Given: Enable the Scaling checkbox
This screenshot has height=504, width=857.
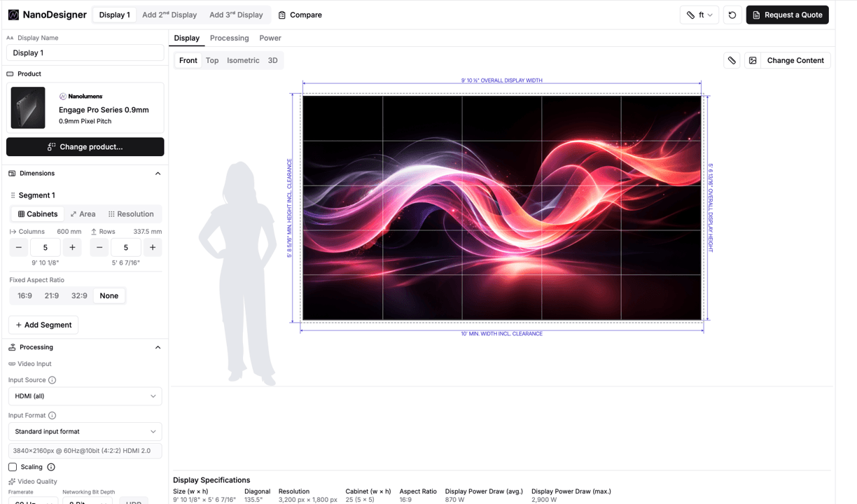Looking at the screenshot, I should click(x=13, y=467).
